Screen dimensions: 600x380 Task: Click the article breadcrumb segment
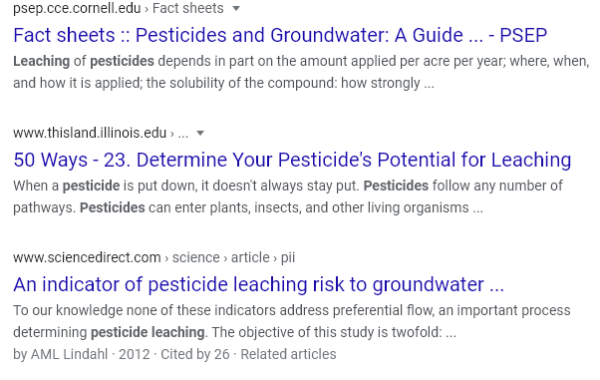250,258
